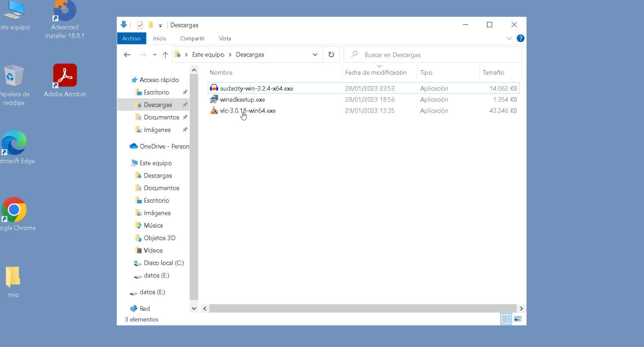Open the Customize Quick Access Toolbar arrow
Image resolution: width=644 pixels, height=347 pixels.
(160, 25)
